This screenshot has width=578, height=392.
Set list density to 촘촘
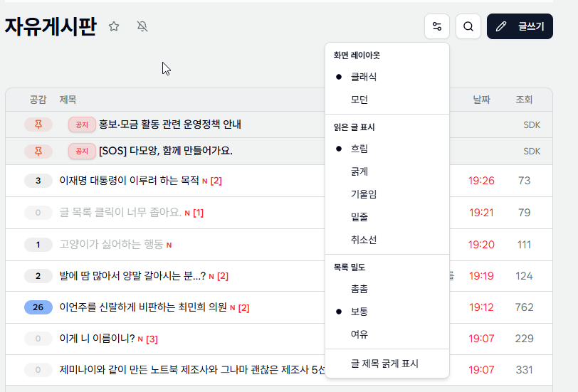(x=387, y=288)
